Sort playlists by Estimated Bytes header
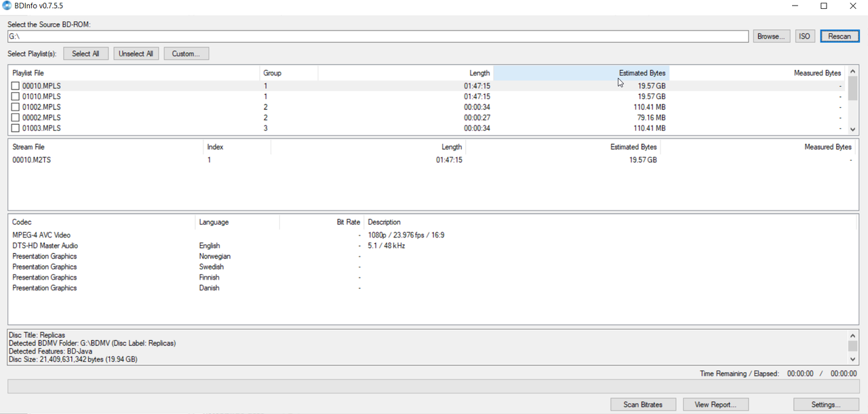This screenshot has height=414, width=868. 581,73
